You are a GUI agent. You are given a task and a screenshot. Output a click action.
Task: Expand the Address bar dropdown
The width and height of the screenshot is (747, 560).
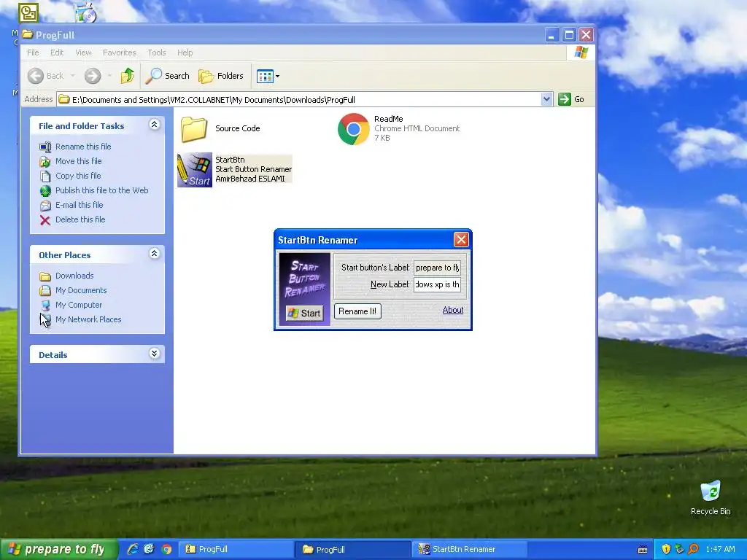pyautogui.click(x=546, y=99)
